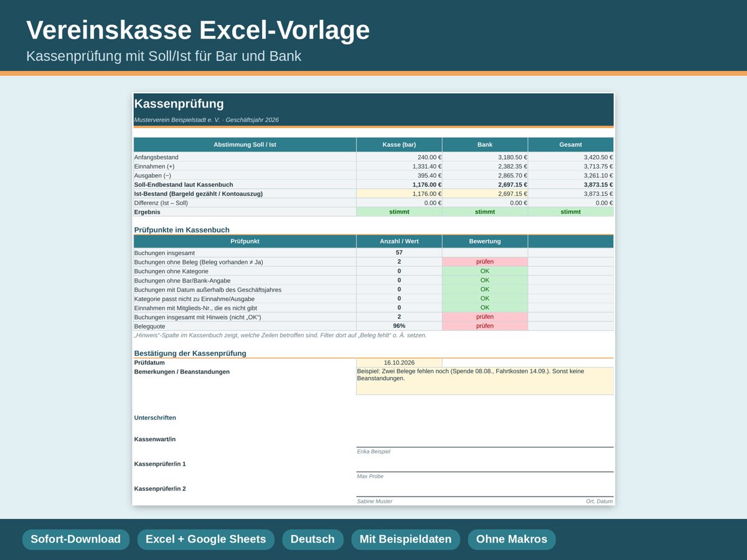Click the Mit Beispieldaten pill
The image size is (747, 560).
(405, 539)
